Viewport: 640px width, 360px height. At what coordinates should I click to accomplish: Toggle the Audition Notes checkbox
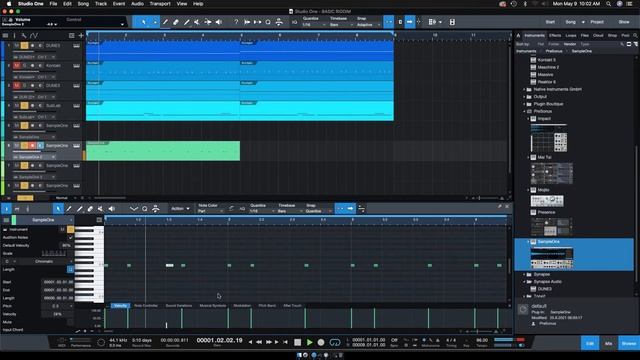pos(71,237)
